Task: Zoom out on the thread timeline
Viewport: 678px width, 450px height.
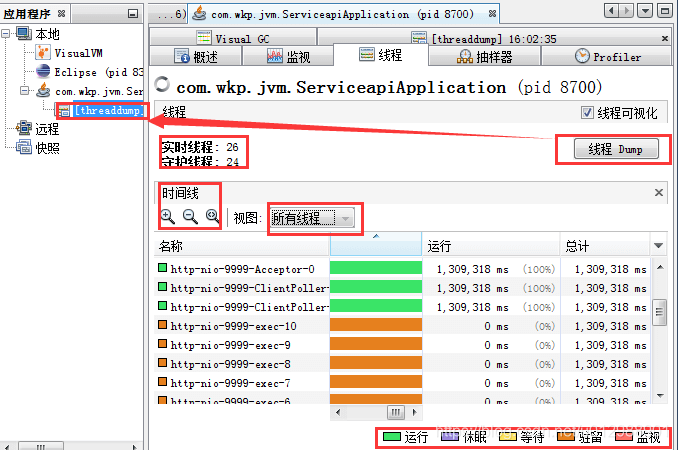Action: 190,216
